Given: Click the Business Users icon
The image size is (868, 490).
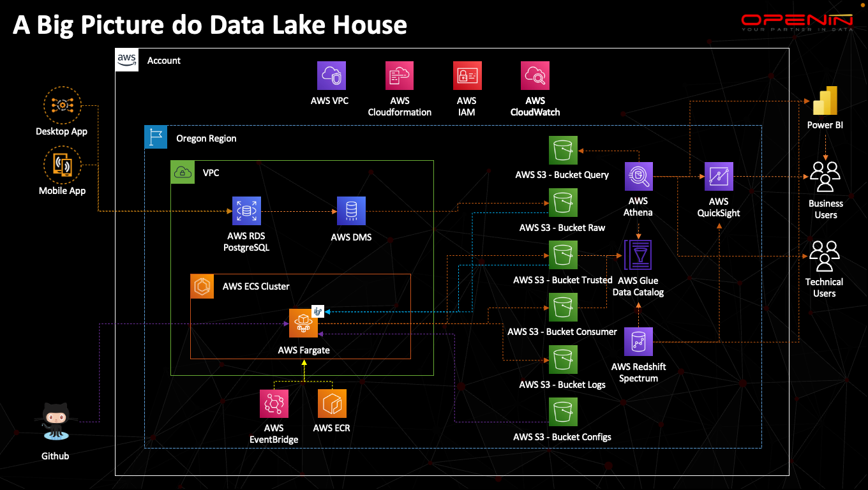Looking at the screenshot, I should pos(825,177).
